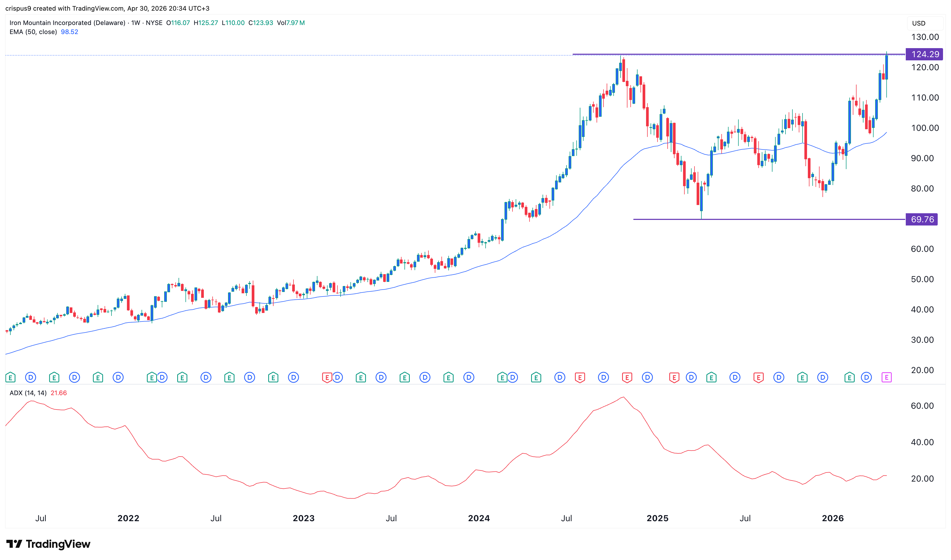This screenshot has width=951, height=560.
Task: Click the EMA (50, close) indicator legend
Action: coord(33,32)
